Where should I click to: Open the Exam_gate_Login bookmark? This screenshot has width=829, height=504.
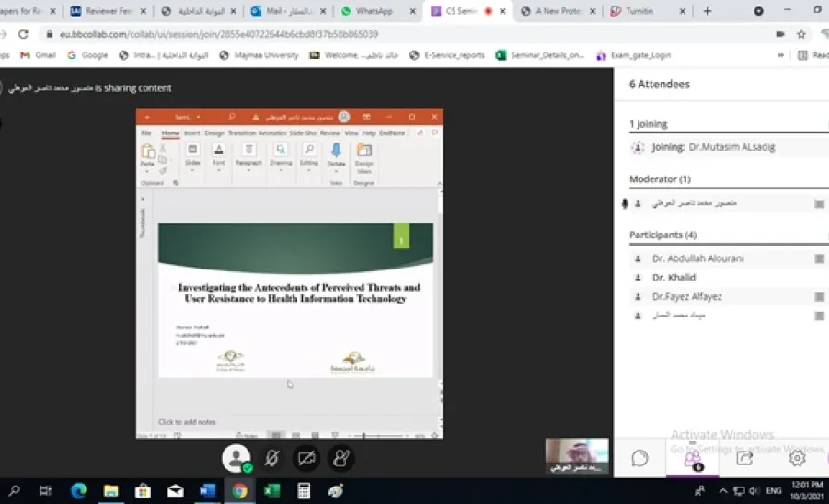tap(633, 55)
